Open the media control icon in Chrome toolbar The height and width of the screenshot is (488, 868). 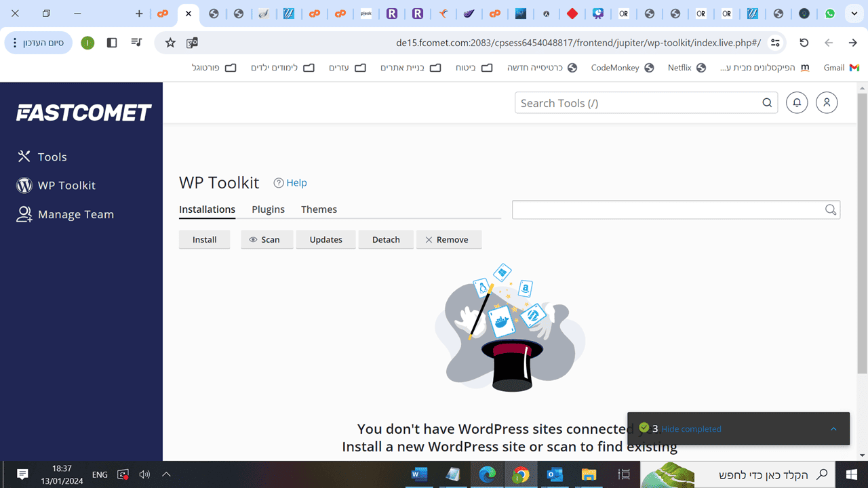(x=136, y=43)
